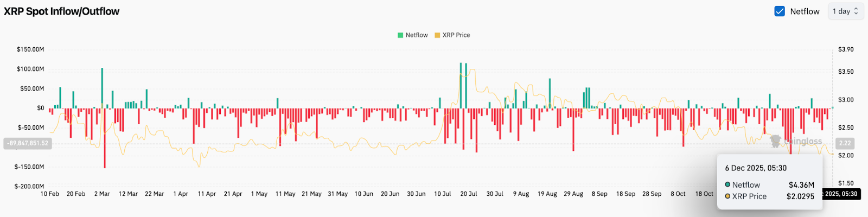Screen dimensions: 868x217
Task: Click the green Netflow legend swatch
Action: click(400, 35)
